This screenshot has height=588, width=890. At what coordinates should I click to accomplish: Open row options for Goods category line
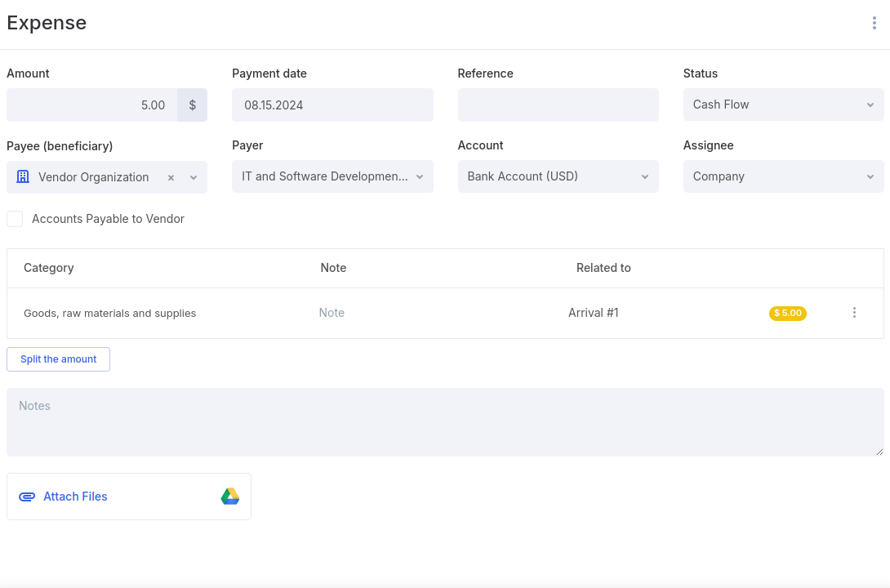point(854,313)
